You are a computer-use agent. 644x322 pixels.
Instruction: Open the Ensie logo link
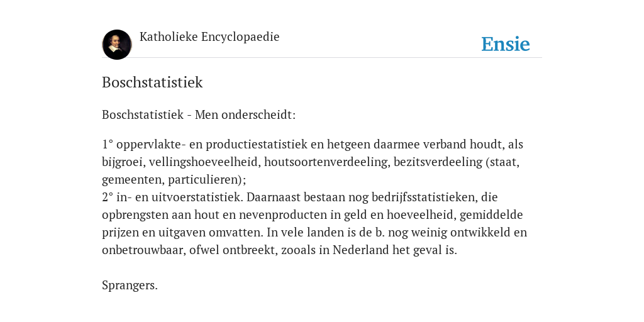click(x=506, y=44)
